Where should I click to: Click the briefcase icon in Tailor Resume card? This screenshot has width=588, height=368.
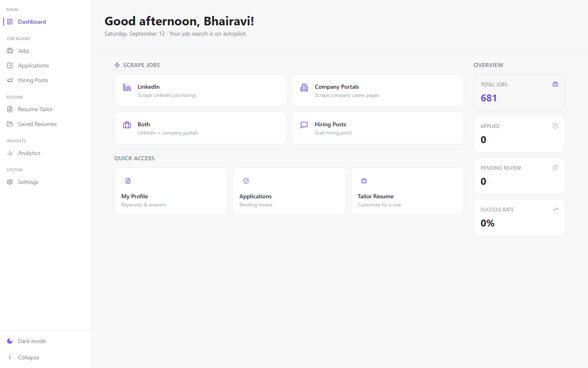coord(364,181)
